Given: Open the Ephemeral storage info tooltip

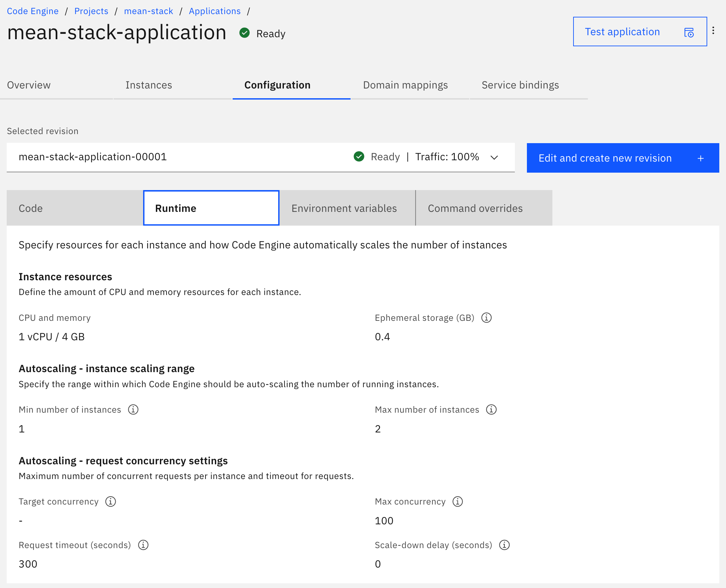Looking at the screenshot, I should pos(486,317).
